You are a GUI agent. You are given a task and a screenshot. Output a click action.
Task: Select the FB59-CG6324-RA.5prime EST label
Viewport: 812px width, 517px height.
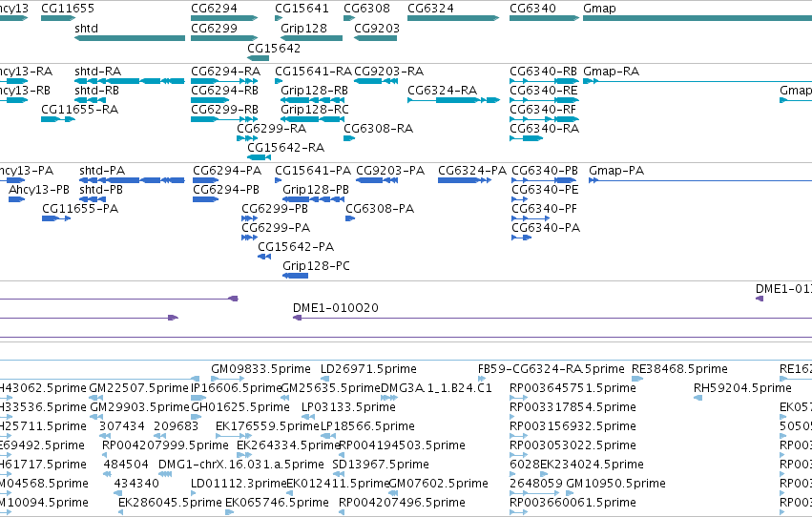[x=551, y=368]
